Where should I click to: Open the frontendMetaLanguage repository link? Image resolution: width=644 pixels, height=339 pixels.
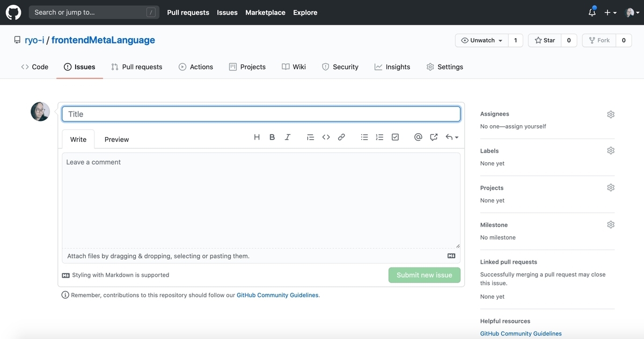click(x=103, y=40)
